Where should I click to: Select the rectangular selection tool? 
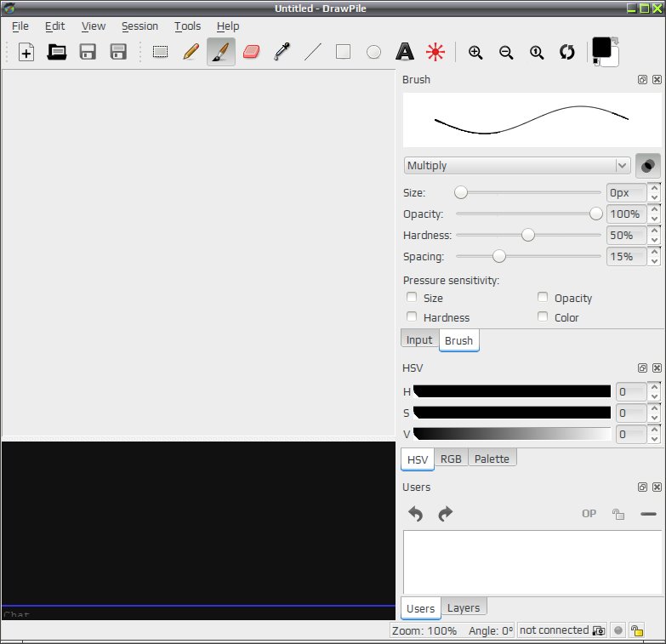tap(160, 52)
